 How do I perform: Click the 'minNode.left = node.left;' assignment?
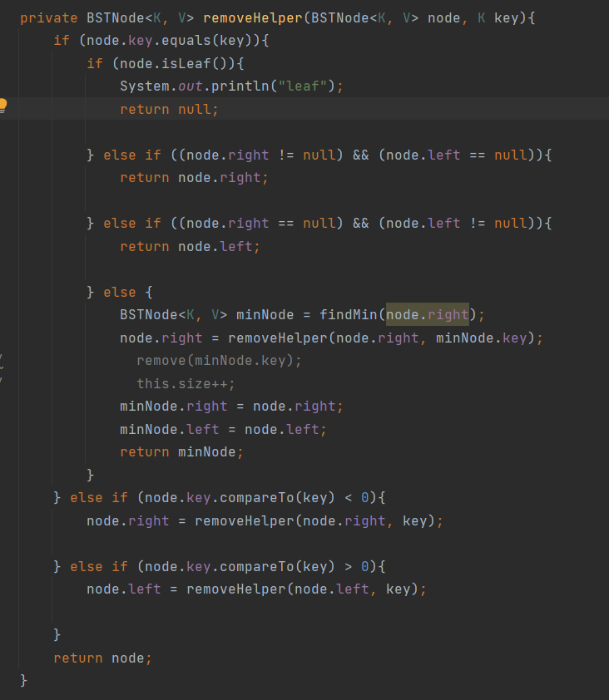click(223, 429)
